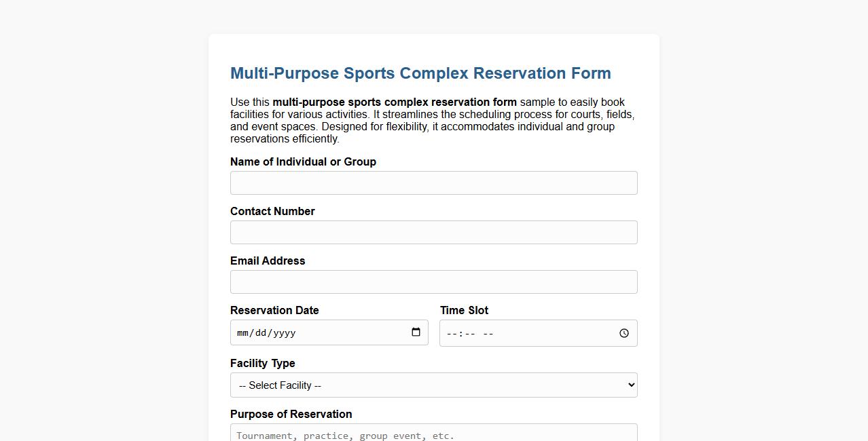Click the form title heading
The image size is (868, 441).
pos(420,73)
